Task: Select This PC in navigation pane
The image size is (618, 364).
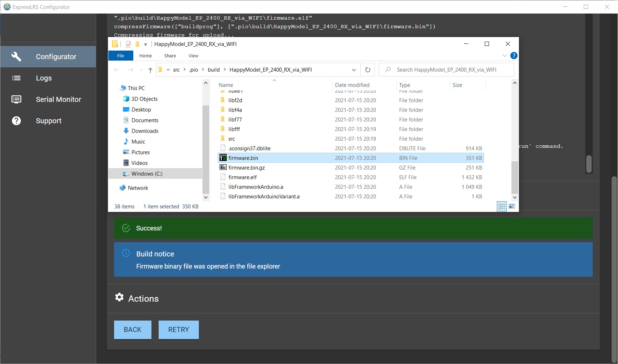Action: pos(133,88)
